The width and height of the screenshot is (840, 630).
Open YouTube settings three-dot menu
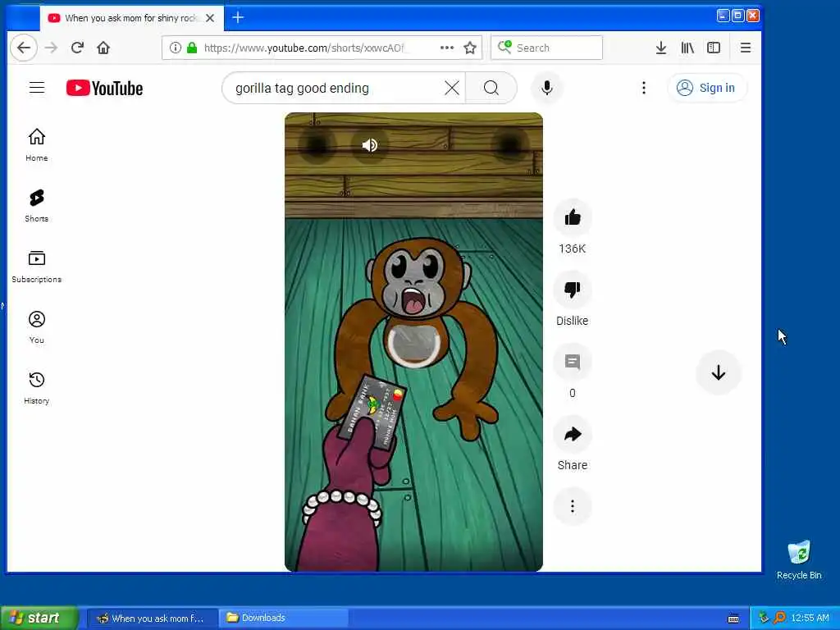644,88
